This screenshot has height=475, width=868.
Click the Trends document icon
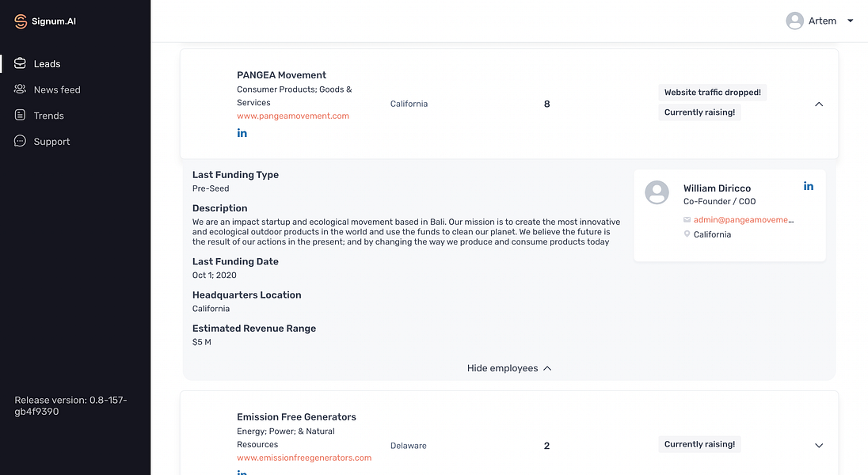pos(20,115)
